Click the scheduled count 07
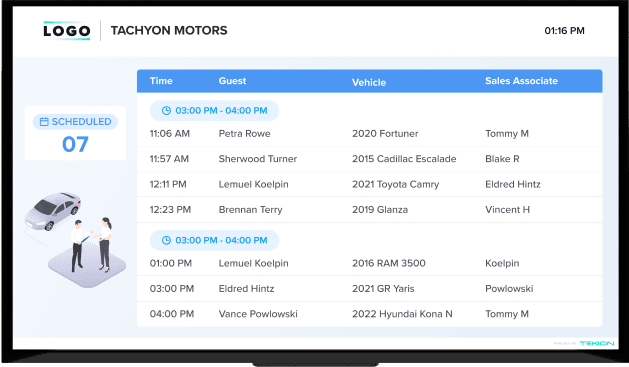The width and height of the screenshot is (629, 367). 75,144
